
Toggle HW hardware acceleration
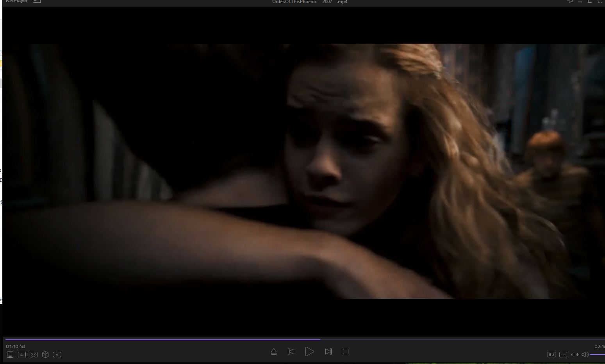(x=551, y=355)
